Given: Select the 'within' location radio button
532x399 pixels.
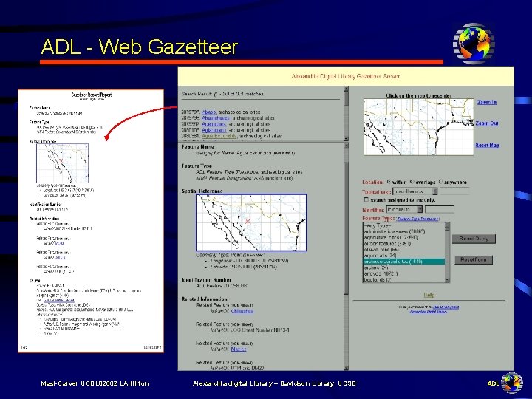Looking at the screenshot, I should tap(389, 182).
